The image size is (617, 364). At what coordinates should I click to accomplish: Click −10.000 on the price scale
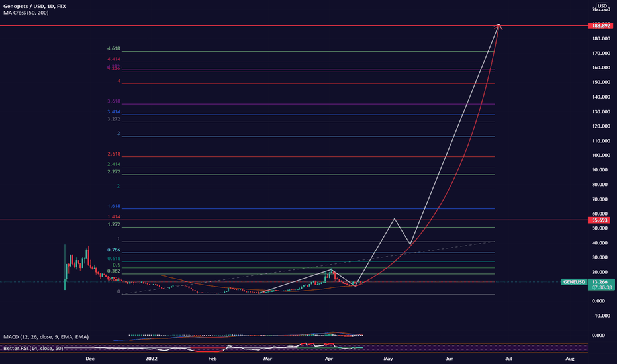click(600, 316)
